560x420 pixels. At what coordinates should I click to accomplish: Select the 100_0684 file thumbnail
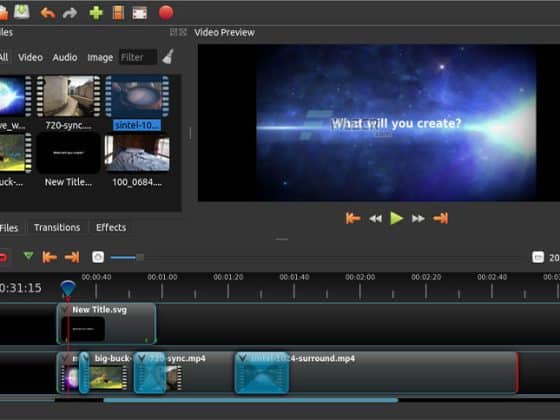coord(137,153)
